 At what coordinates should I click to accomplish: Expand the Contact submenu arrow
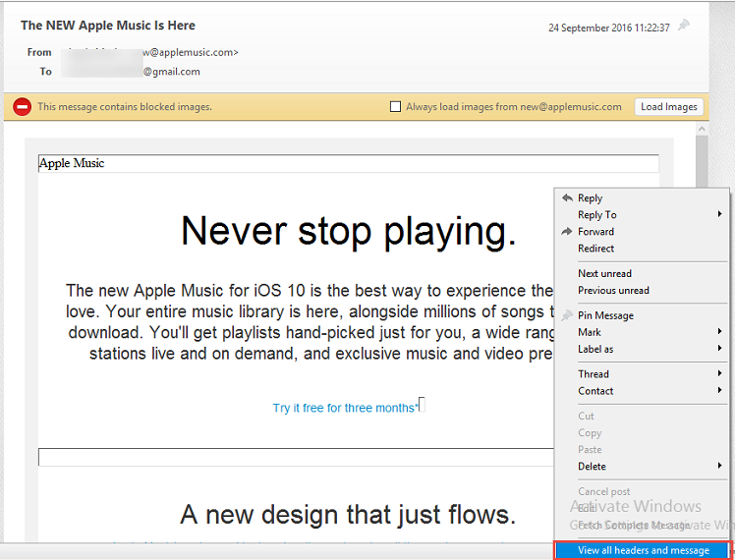719,390
